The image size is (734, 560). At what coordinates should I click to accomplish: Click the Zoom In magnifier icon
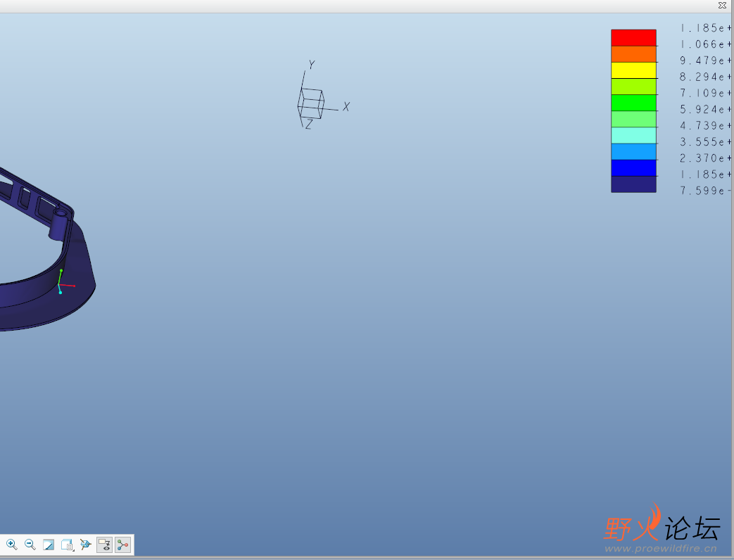point(12,545)
